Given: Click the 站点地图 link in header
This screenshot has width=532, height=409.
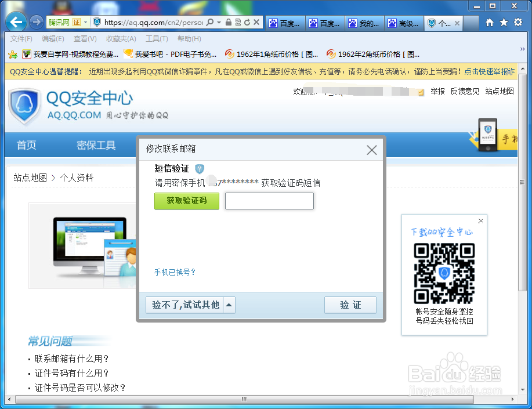Looking at the screenshot, I should (x=500, y=91).
